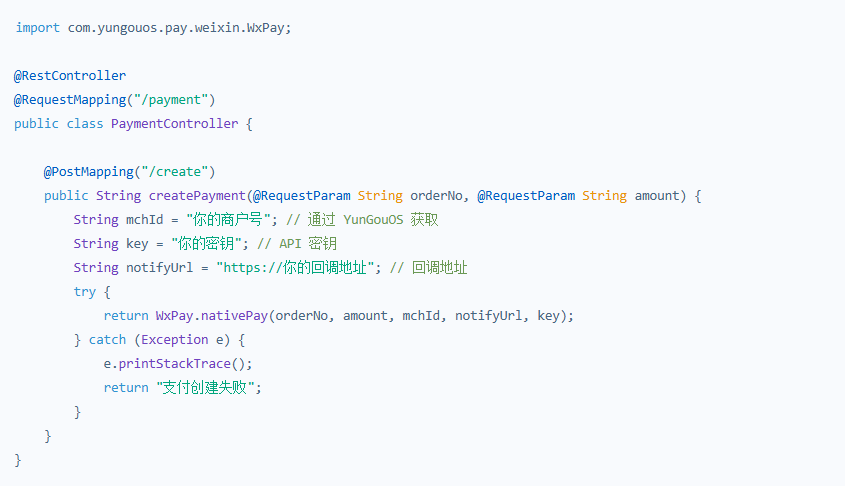Click the "// 回调地址" comment
Viewport: 845px width, 489px height.
pos(428,268)
